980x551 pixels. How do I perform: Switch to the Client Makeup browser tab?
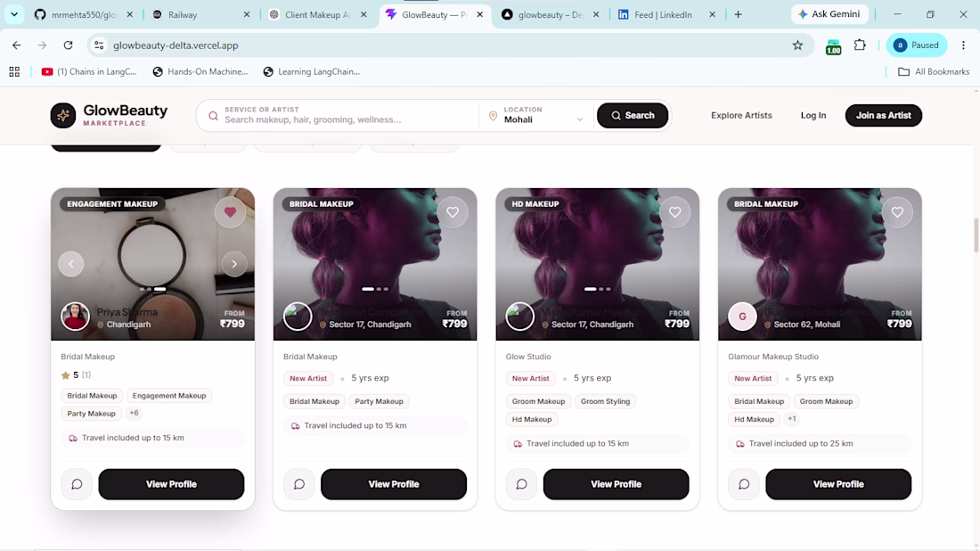(317, 14)
